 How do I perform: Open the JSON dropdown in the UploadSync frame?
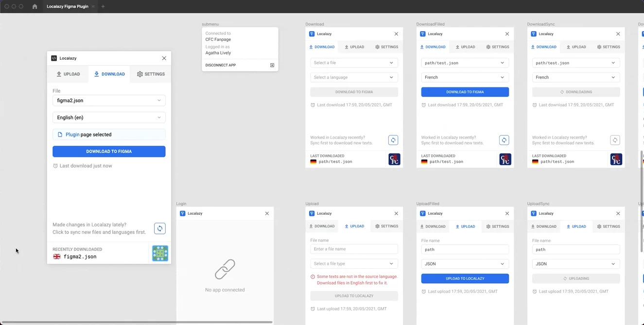tap(576, 264)
